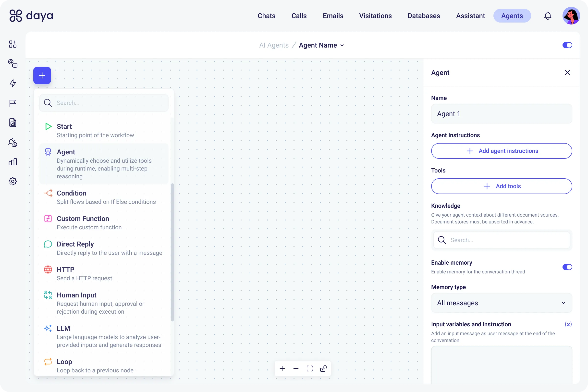Toggle the agent active switch in header
The image size is (588, 392).
pyautogui.click(x=567, y=45)
